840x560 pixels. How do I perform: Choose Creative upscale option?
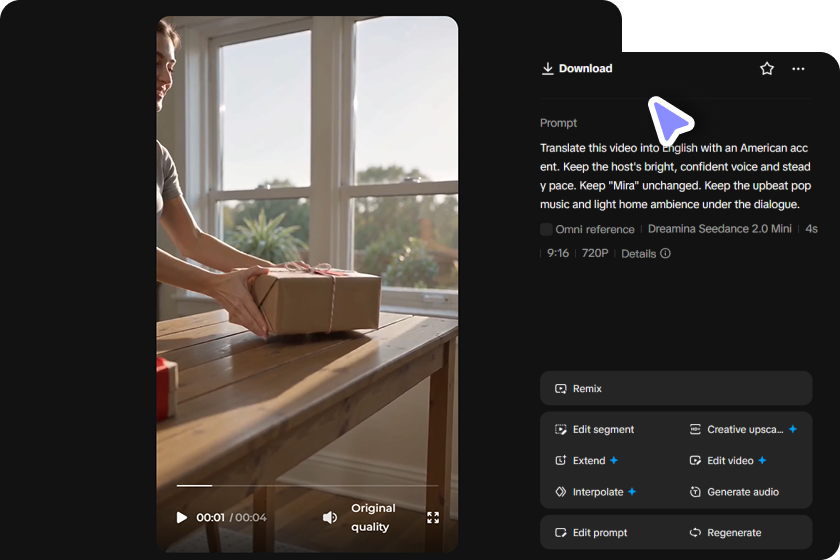pos(742,429)
